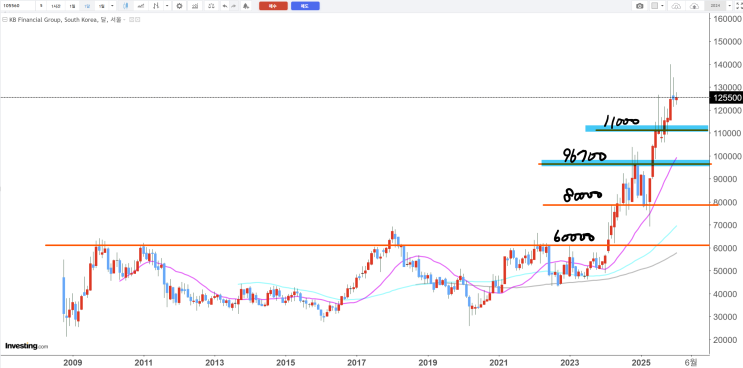
Task: Click the compare symbols scale icon
Action: coord(211,6)
